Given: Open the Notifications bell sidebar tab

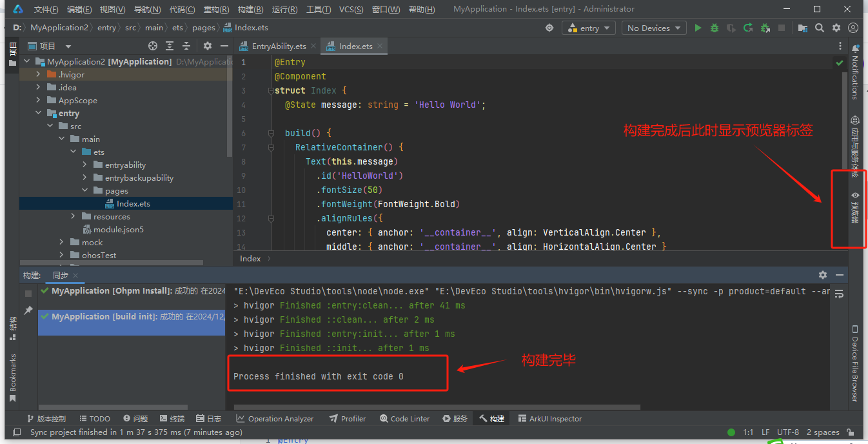Looking at the screenshot, I should click(x=855, y=71).
